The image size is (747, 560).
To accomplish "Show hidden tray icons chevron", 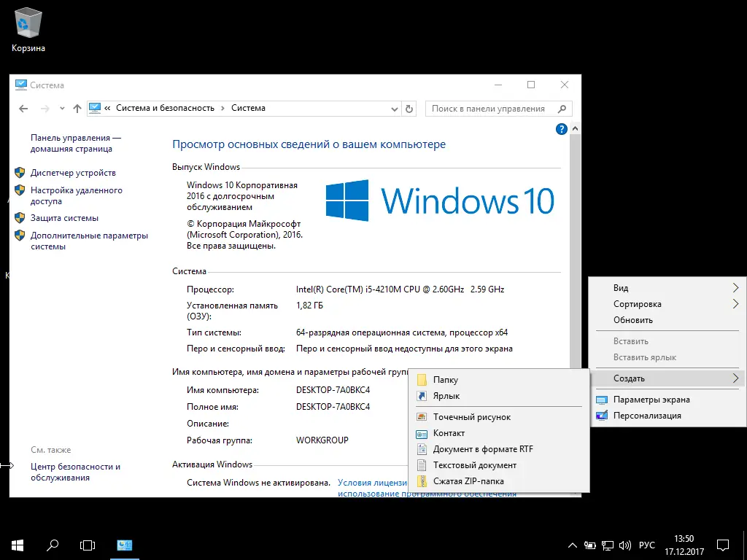I will coord(573,545).
